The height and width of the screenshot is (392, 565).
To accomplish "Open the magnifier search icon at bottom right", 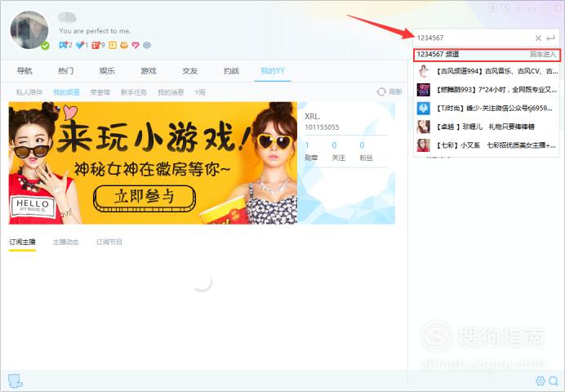I will [553, 381].
